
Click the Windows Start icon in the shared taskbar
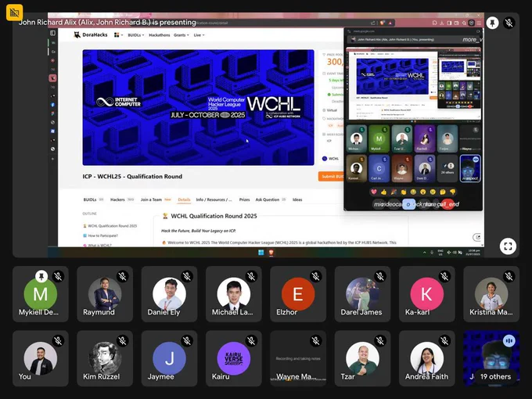(261, 253)
